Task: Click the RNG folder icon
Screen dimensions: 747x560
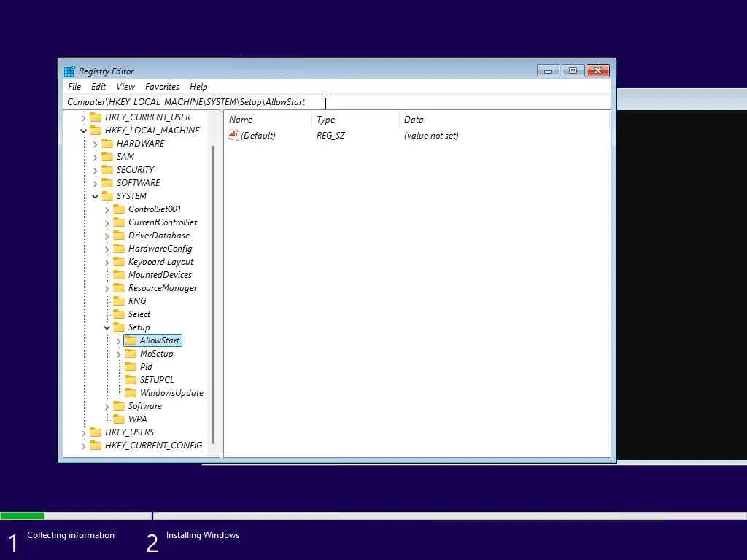Action: 119,301
